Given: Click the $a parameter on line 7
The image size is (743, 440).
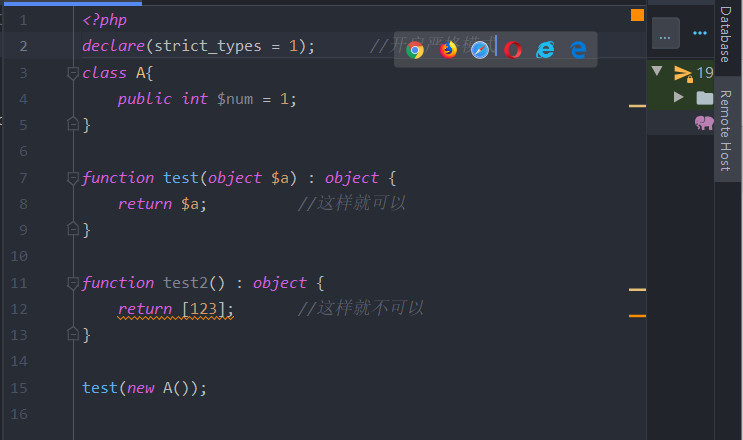Looking at the screenshot, I should 280,178.
